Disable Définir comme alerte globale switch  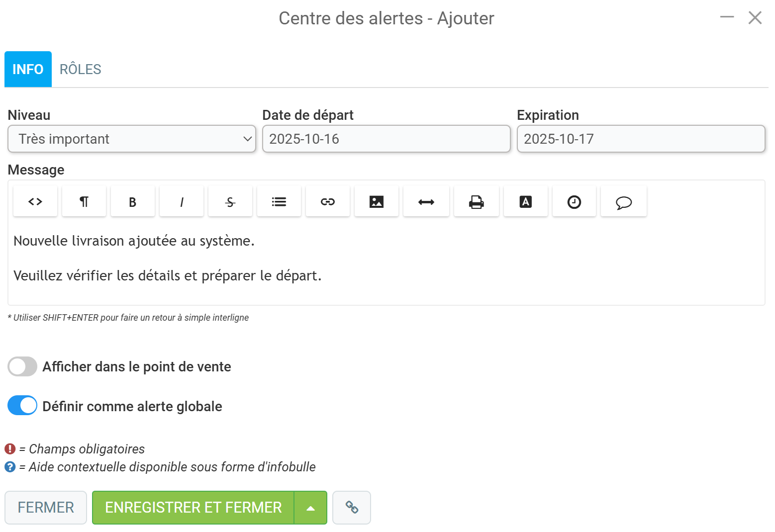[22, 405]
